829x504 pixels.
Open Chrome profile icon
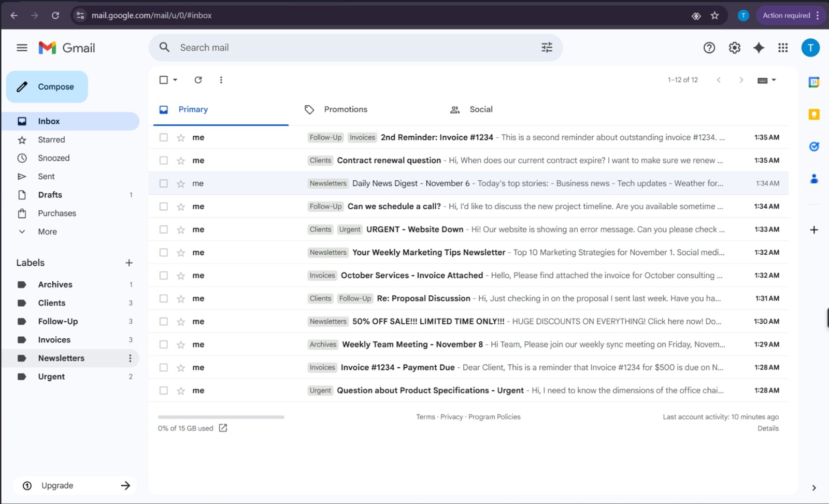743,16
